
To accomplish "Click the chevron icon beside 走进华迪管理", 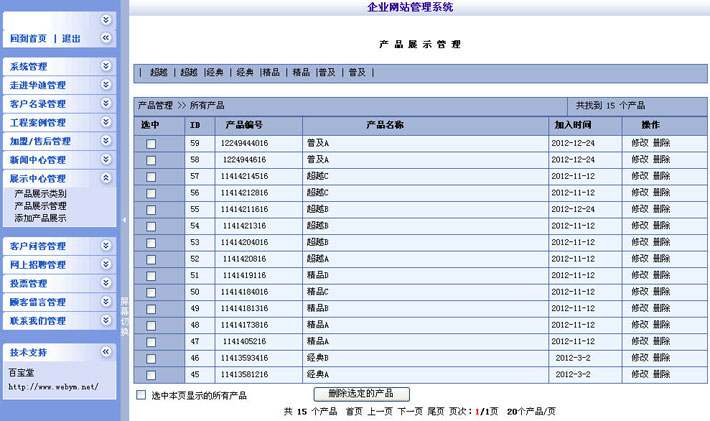I will tap(106, 85).
